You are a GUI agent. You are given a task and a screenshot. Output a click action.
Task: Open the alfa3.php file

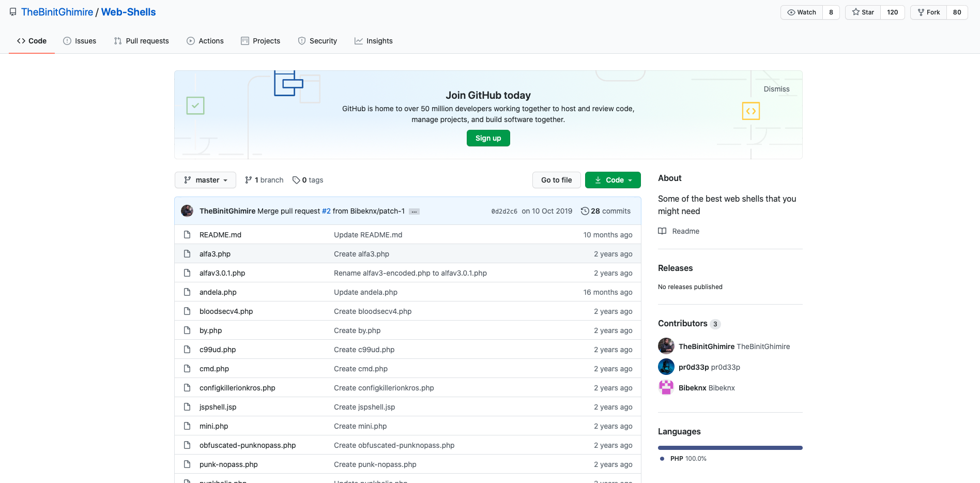pos(215,254)
